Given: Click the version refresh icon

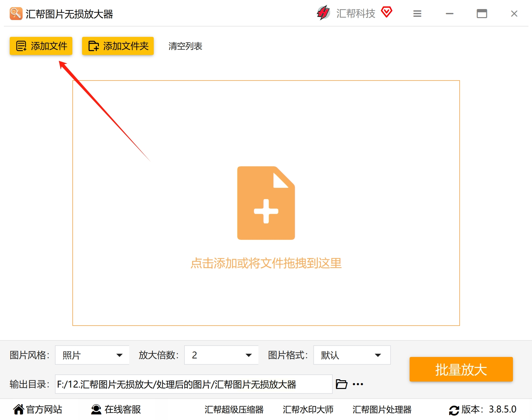Looking at the screenshot, I should pyautogui.click(x=454, y=410).
